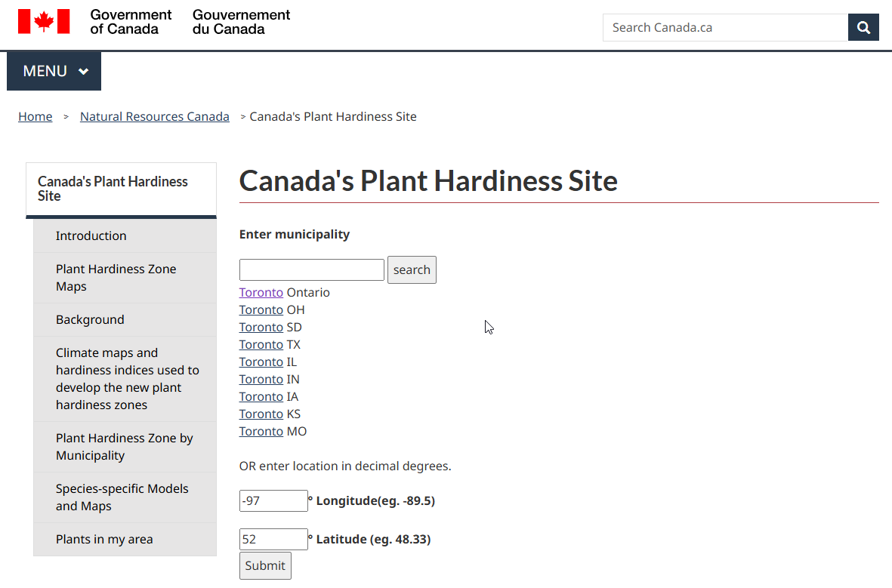The height and width of the screenshot is (588, 892).
Task: Open Species-specific Models and Maps
Action: pos(125,497)
